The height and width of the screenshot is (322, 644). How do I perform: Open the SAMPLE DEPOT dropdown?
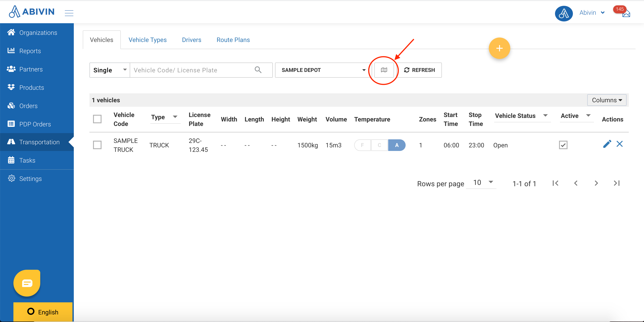[x=324, y=70]
